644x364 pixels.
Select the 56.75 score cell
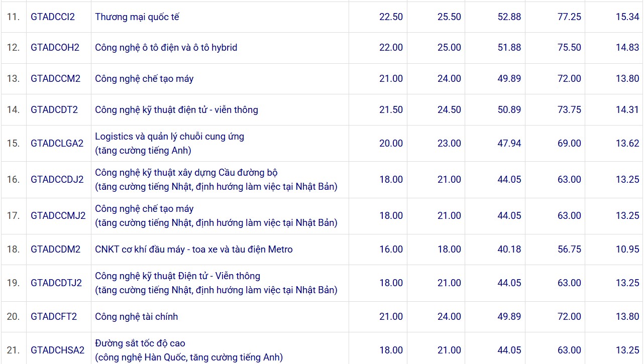click(x=569, y=249)
